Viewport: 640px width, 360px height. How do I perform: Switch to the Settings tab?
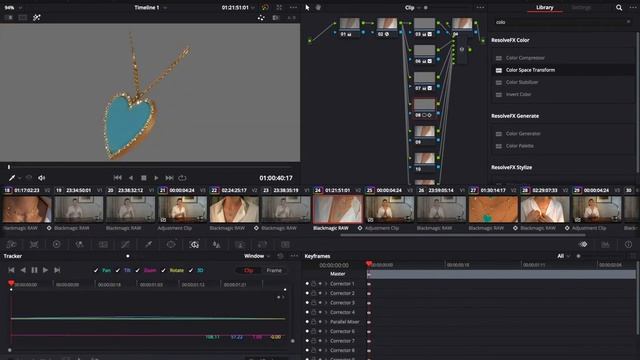pyautogui.click(x=581, y=7)
